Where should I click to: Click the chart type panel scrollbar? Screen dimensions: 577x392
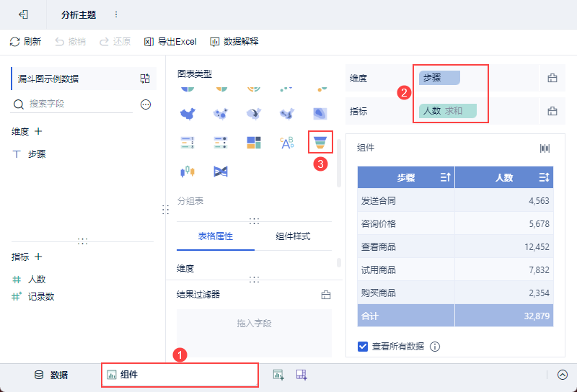coord(338,163)
